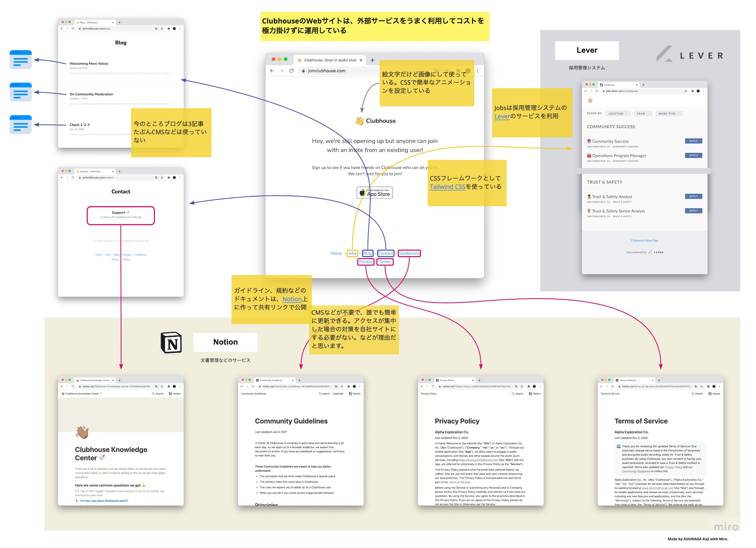Apply for Trust & Safety Analyst job

[x=693, y=196]
